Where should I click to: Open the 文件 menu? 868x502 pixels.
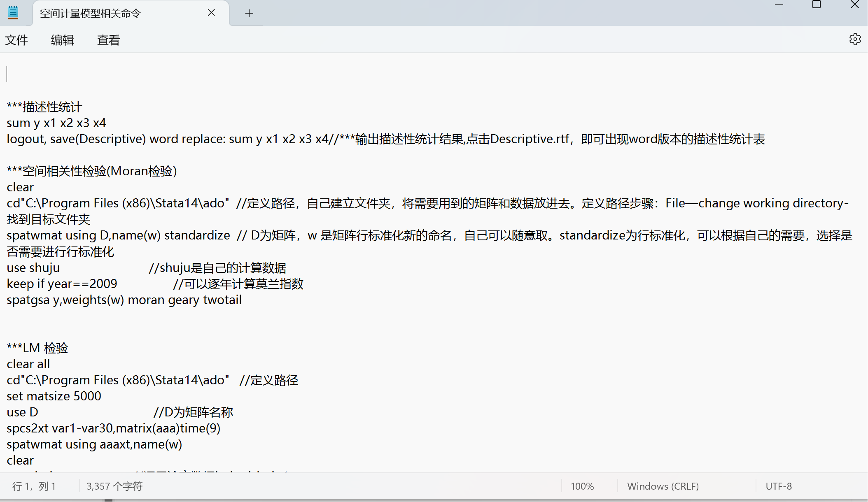coord(16,40)
